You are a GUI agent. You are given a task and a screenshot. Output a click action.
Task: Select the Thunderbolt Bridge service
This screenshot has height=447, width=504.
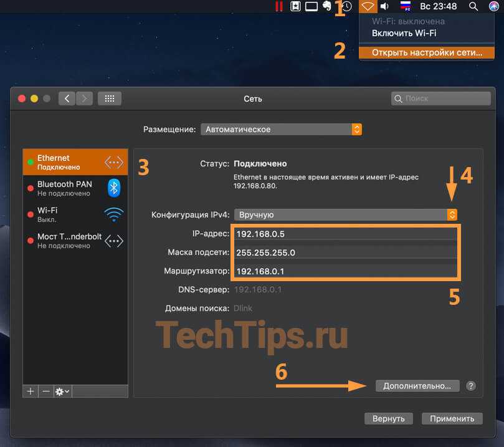point(75,241)
